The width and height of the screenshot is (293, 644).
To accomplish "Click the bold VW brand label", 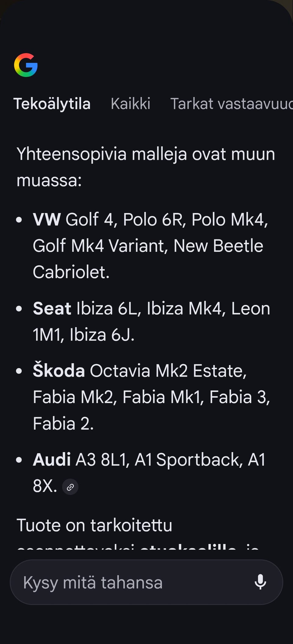I will point(47,220).
